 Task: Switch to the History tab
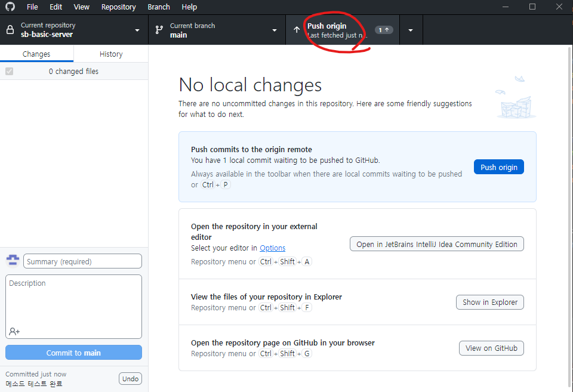pos(111,54)
